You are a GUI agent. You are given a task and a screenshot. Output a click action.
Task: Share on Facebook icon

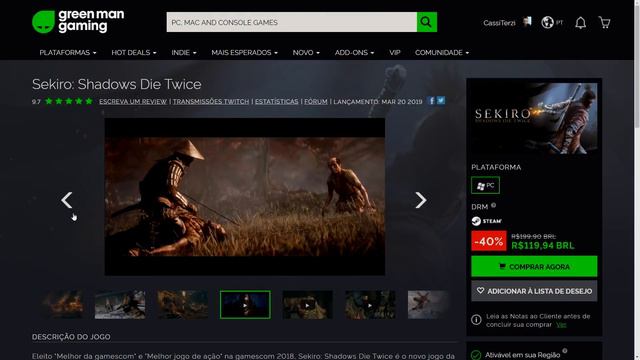click(x=431, y=100)
